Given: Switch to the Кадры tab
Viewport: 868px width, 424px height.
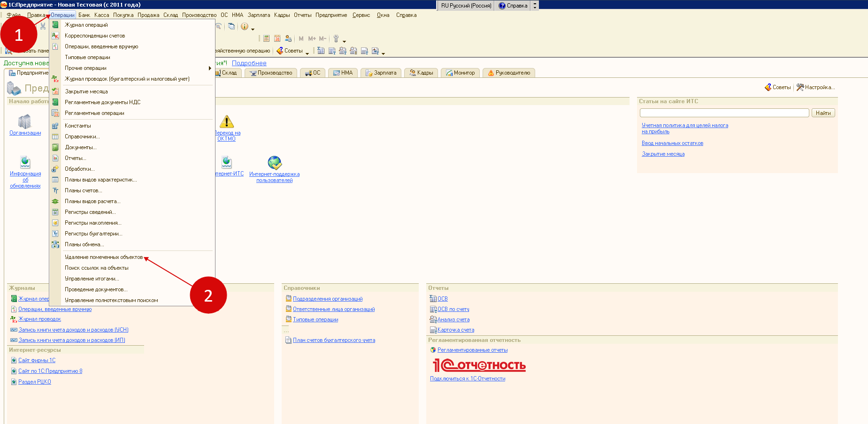Looking at the screenshot, I should tap(421, 73).
